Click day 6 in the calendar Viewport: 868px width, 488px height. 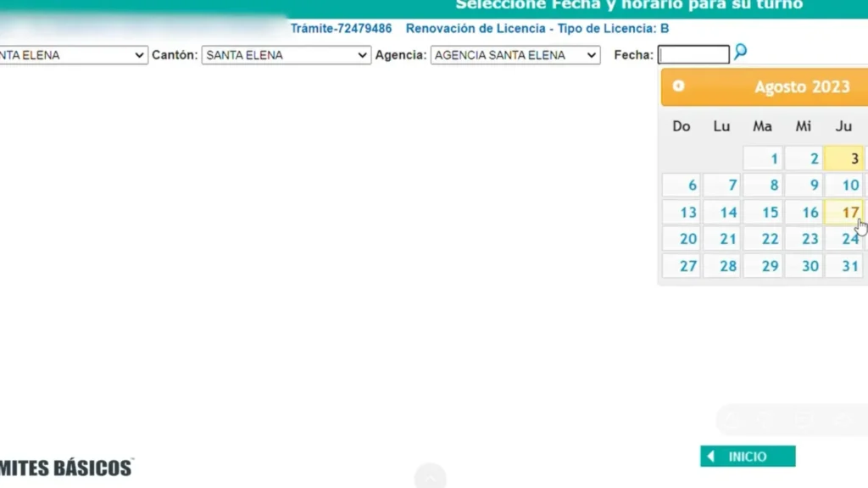(x=682, y=186)
